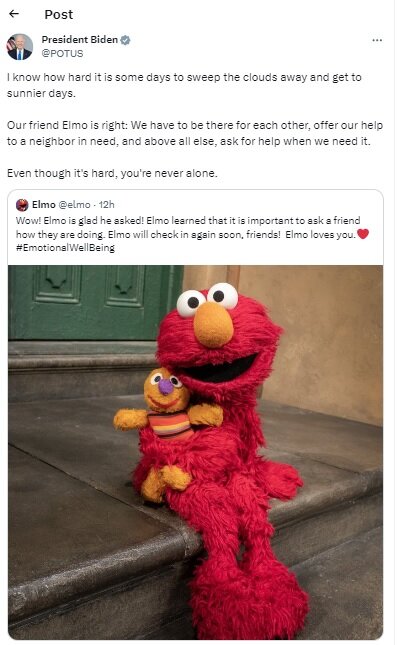Open the three-dot more options menu
The image size is (397, 645).
[377, 40]
